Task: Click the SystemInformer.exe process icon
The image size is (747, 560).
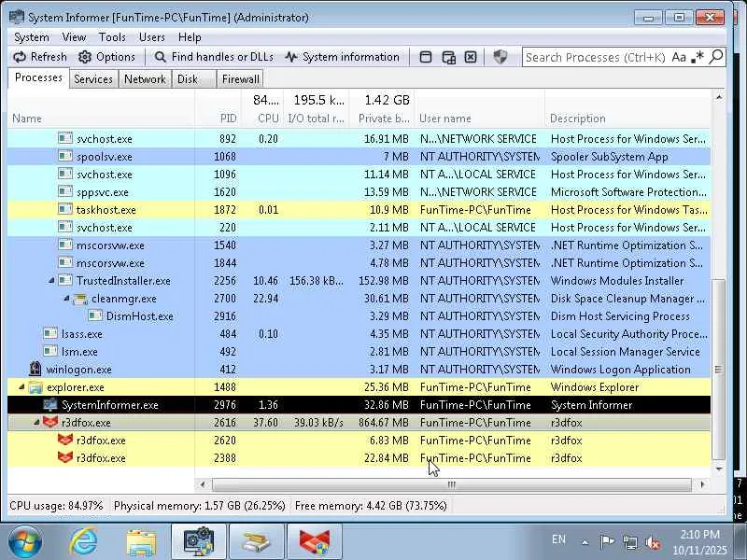Action: pyautogui.click(x=50, y=405)
